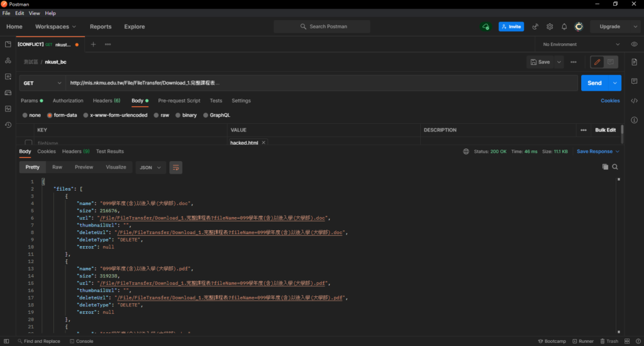Click Bulk Edit

pos(606,130)
